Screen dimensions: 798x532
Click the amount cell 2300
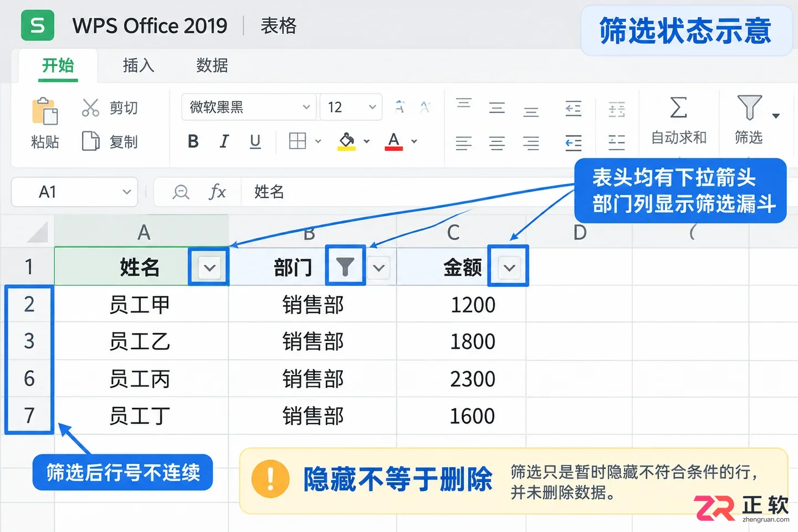462,378
